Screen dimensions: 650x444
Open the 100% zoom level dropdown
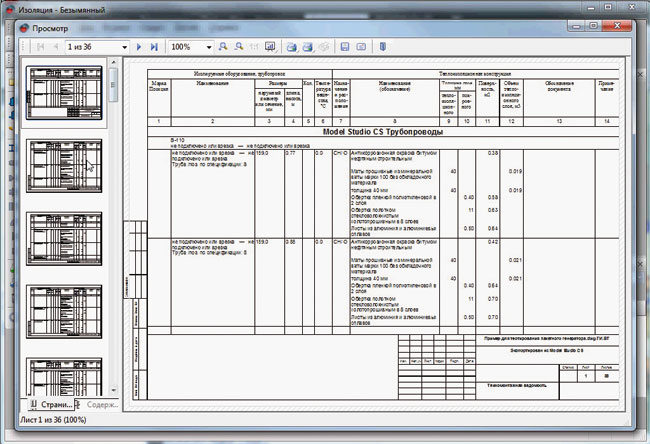[208, 47]
